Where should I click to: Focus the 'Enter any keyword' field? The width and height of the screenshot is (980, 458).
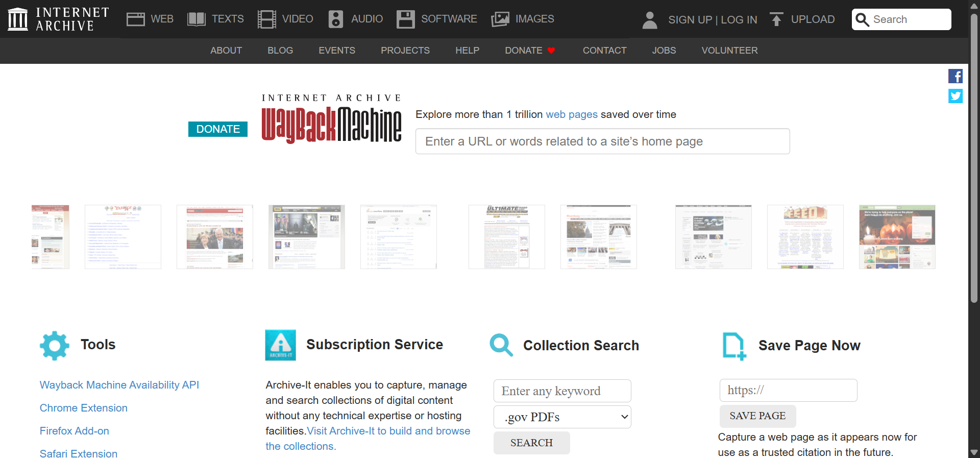tap(562, 391)
